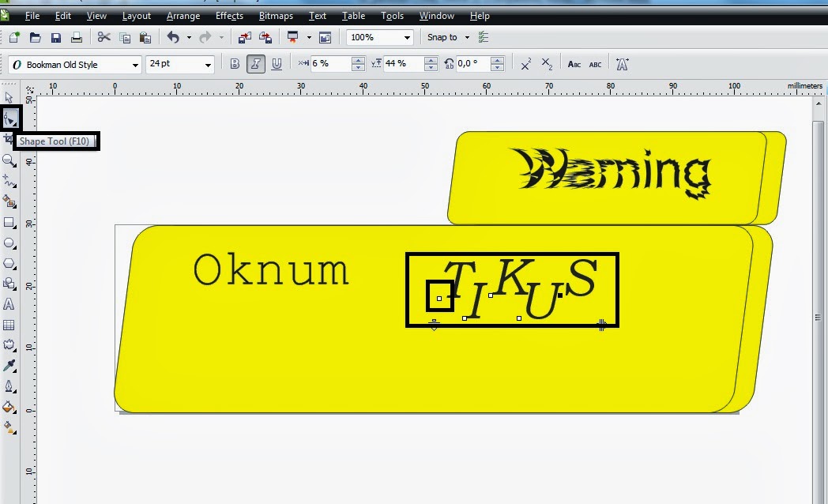Click the Import icon
The height and width of the screenshot is (504, 828).
point(244,37)
